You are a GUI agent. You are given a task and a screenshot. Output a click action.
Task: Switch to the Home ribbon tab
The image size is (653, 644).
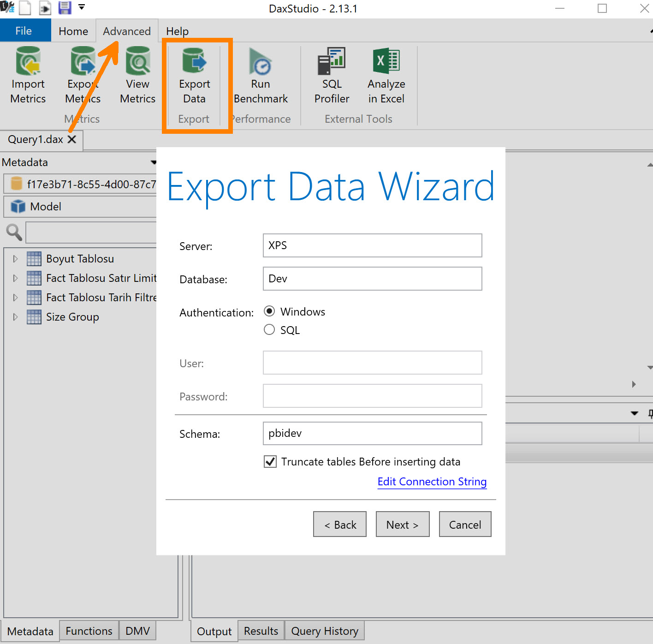click(x=73, y=31)
